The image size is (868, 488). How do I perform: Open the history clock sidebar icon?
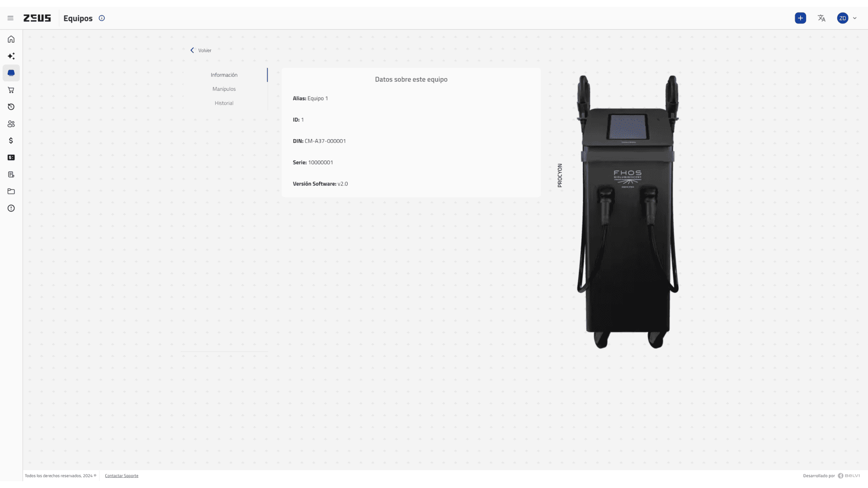coord(11,107)
